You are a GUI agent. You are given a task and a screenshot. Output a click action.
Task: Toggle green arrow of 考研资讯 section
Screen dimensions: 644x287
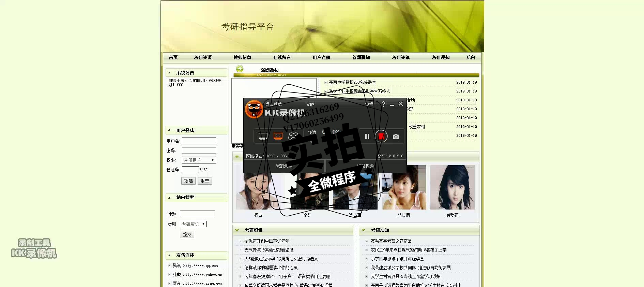pyautogui.click(x=237, y=230)
